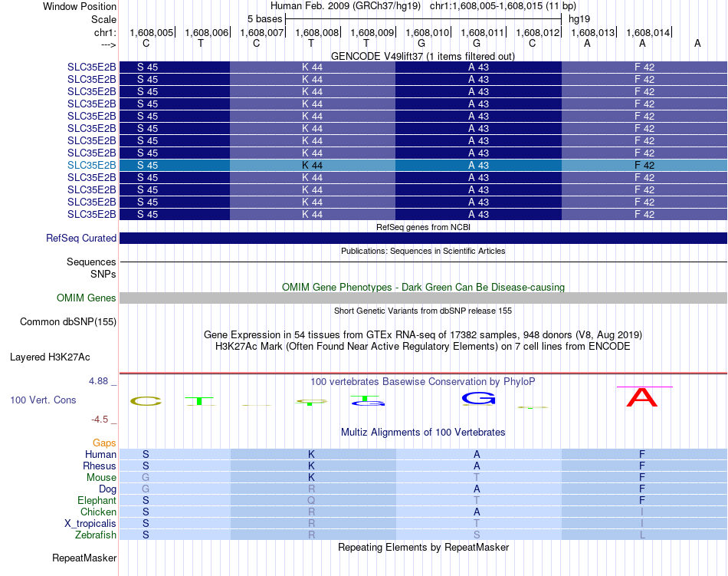This screenshot has width=728, height=576.
Task: Click the Sequences track label
Action: click(x=91, y=262)
